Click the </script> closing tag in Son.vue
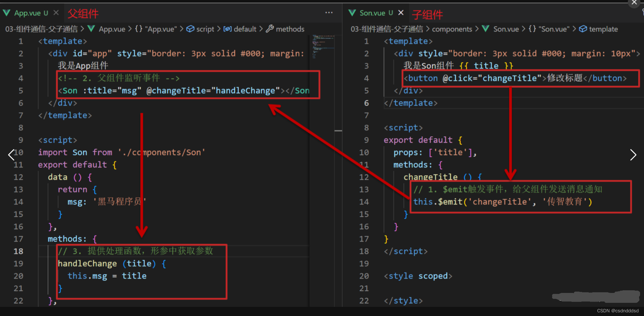The height and width of the screenshot is (316, 644). [x=406, y=251]
